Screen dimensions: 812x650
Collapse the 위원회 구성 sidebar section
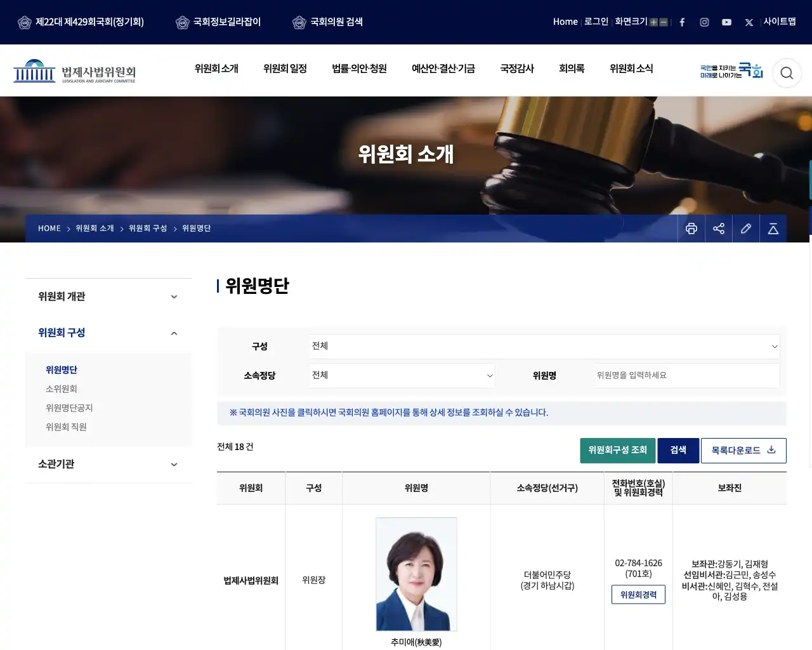(108, 333)
